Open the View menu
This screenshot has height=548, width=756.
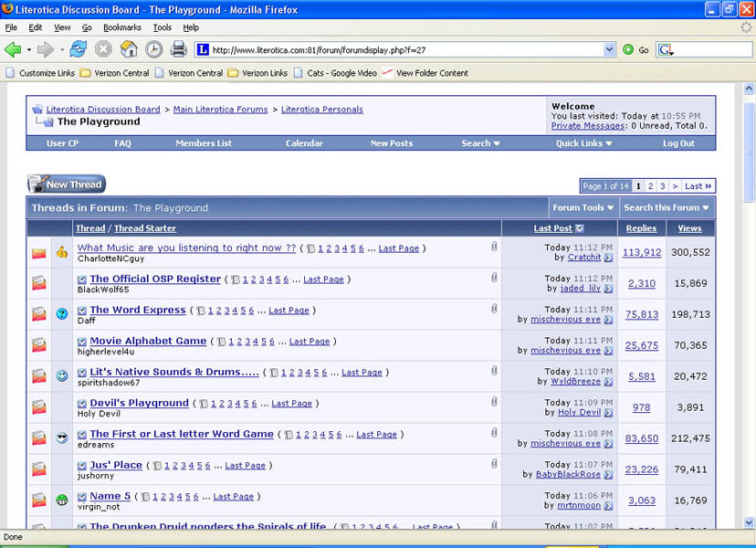pos(62,27)
